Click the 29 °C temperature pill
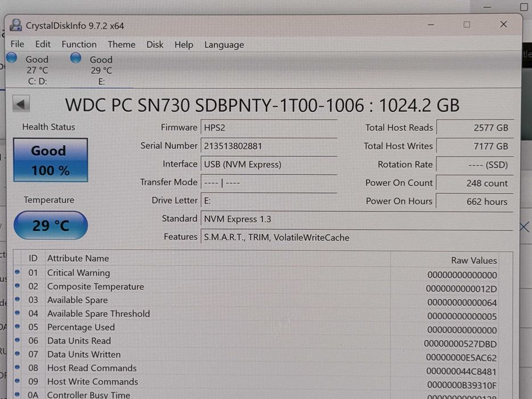Viewport: 532px width, 399px height. click(x=51, y=225)
